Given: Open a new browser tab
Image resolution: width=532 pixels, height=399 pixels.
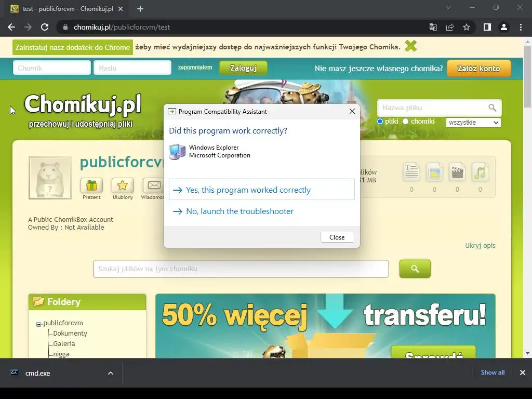Looking at the screenshot, I should (x=140, y=9).
